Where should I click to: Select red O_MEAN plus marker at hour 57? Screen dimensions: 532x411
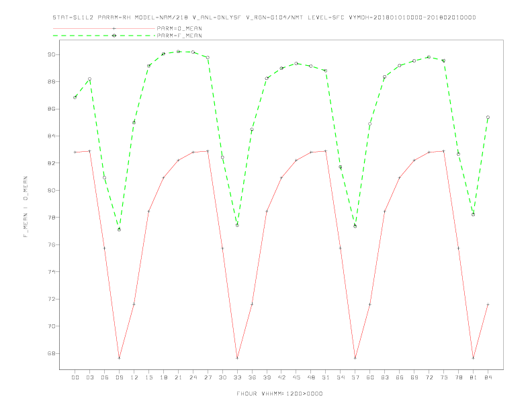355,358
